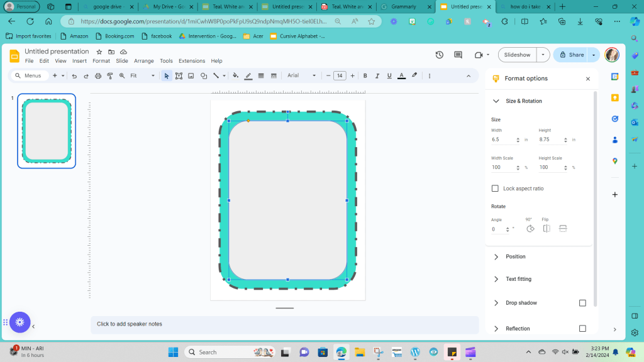This screenshot has width=644, height=362.
Task: Open the Extensions menu
Action: coord(191,61)
